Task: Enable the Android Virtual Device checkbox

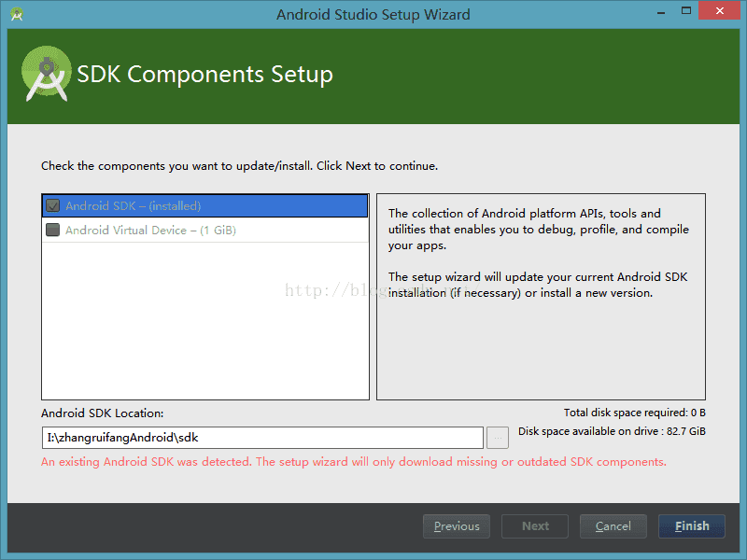Action: coord(52,230)
